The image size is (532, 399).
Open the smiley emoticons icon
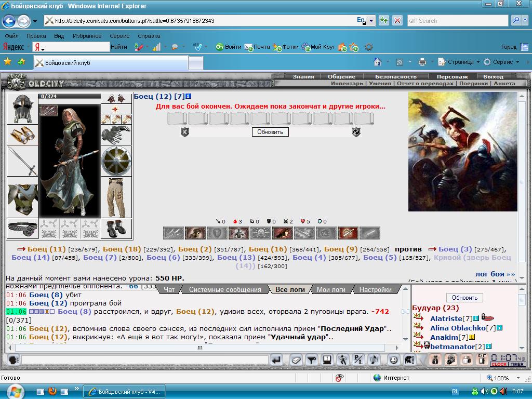(394, 360)
